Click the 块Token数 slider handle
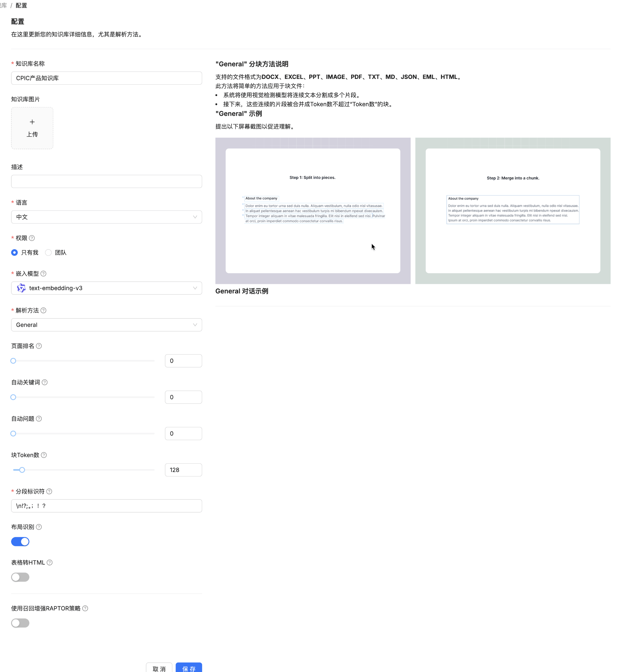Image resolution: width=635 pixels, height=672 pixels. 22,470
